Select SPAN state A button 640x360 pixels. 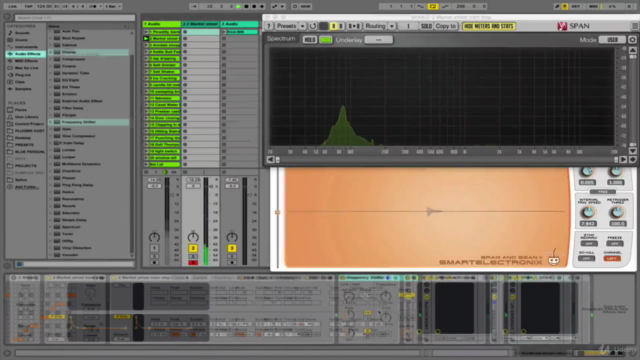(333, 26)
